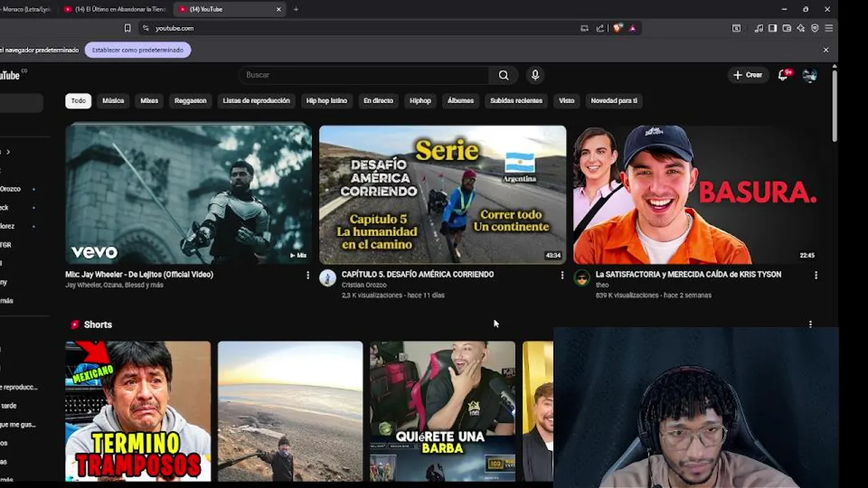Open Shorts section more options
Image resolution: width=868 pixels, height=488 pixels.
(x=810, y=325)
